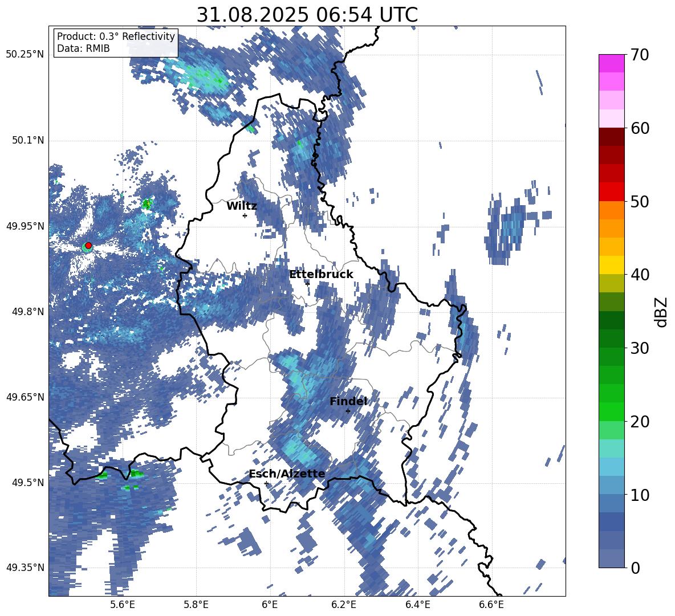The width and height of the screenshot is (675, 616).
Task: Click the 60 value on colorbar
Action: click(640, 128)
